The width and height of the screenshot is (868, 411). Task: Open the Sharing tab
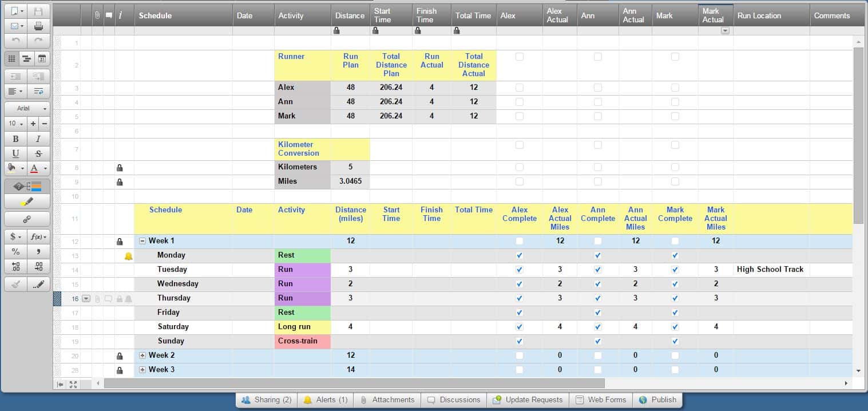click(266, 400)
